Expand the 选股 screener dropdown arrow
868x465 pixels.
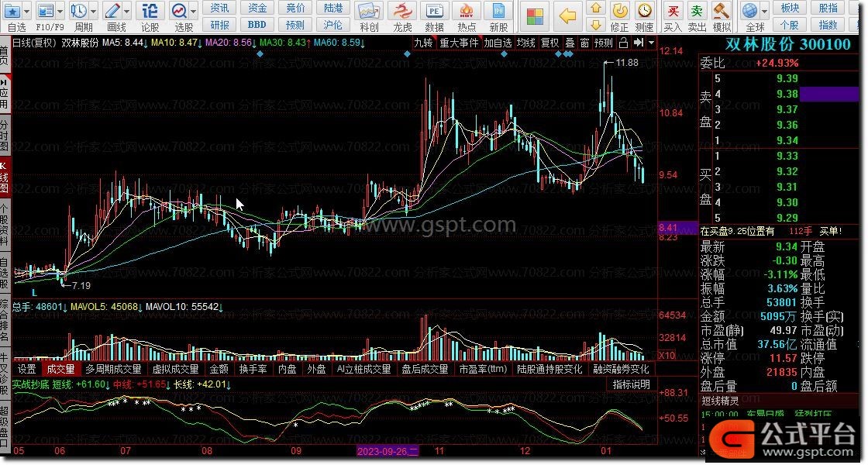(194, 11)
